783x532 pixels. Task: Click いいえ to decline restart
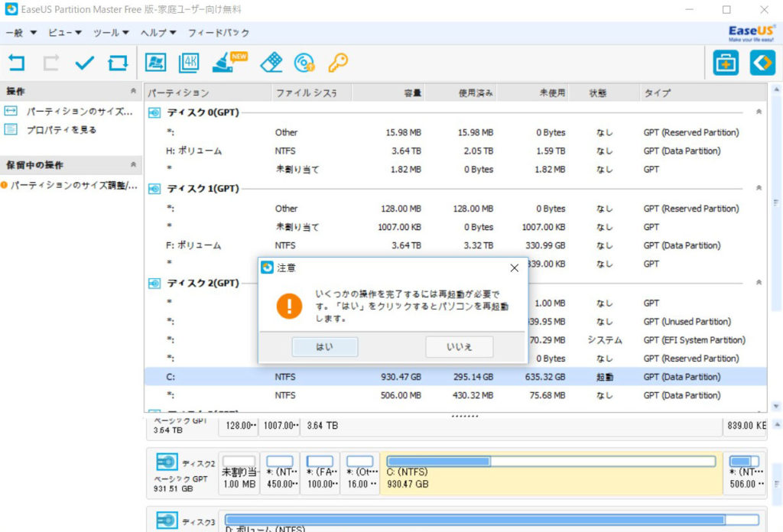460,347
